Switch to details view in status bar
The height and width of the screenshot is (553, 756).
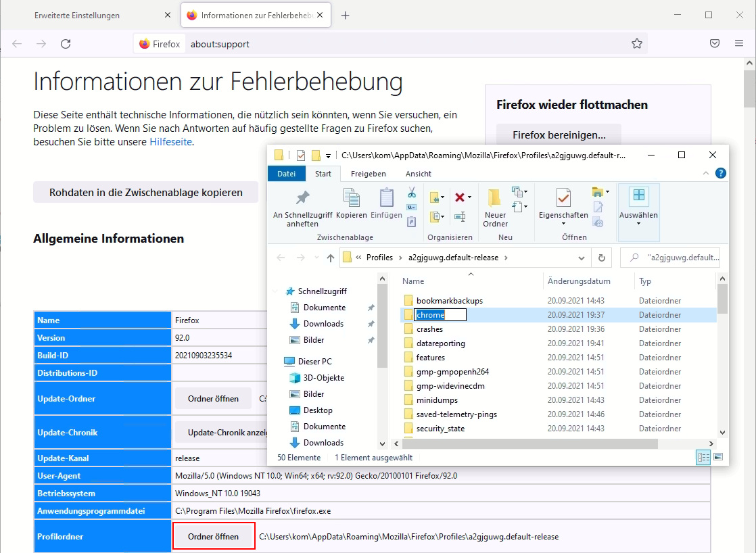click(703, 458)
